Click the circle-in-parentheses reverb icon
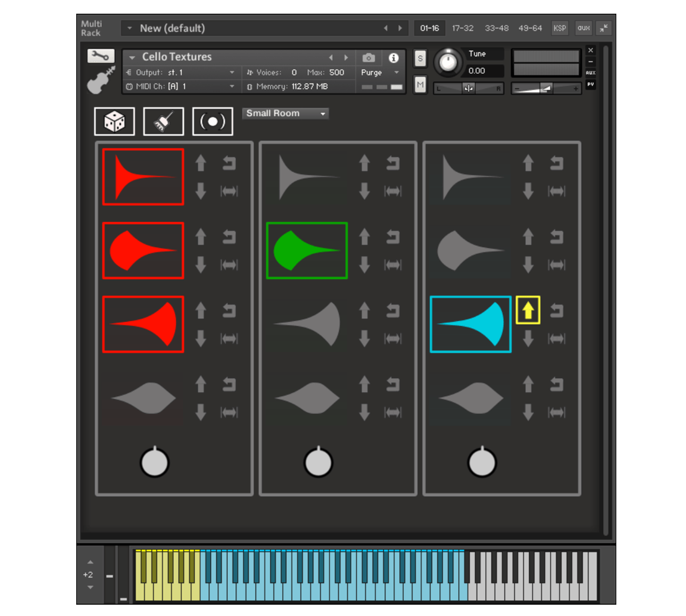Viewport: 686px width, 616px height. (212, 122)
